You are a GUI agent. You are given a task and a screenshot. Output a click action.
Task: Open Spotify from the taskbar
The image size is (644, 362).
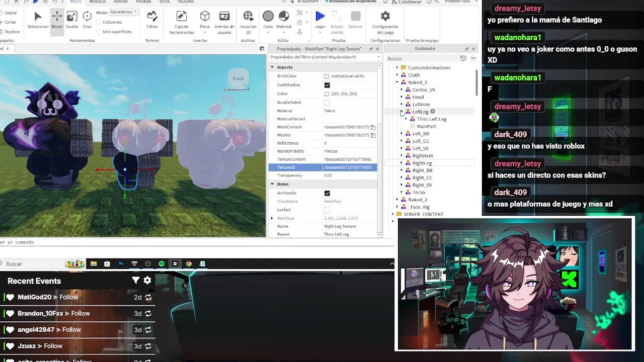(161, 263)
